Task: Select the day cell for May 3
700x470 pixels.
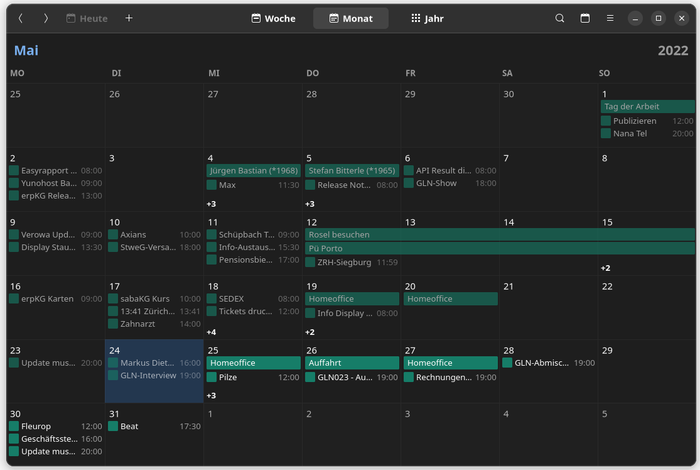Action: 154,179
